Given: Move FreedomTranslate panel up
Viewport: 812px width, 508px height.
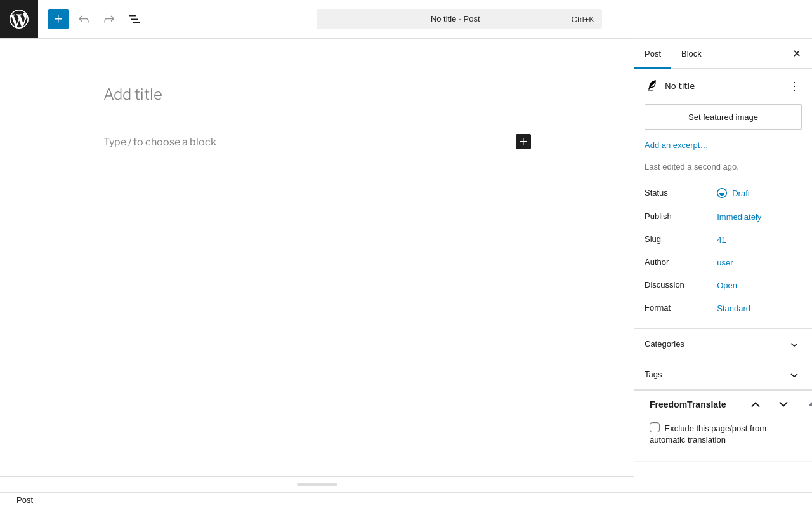Looking at the screenshot, I should click(756, 404).
